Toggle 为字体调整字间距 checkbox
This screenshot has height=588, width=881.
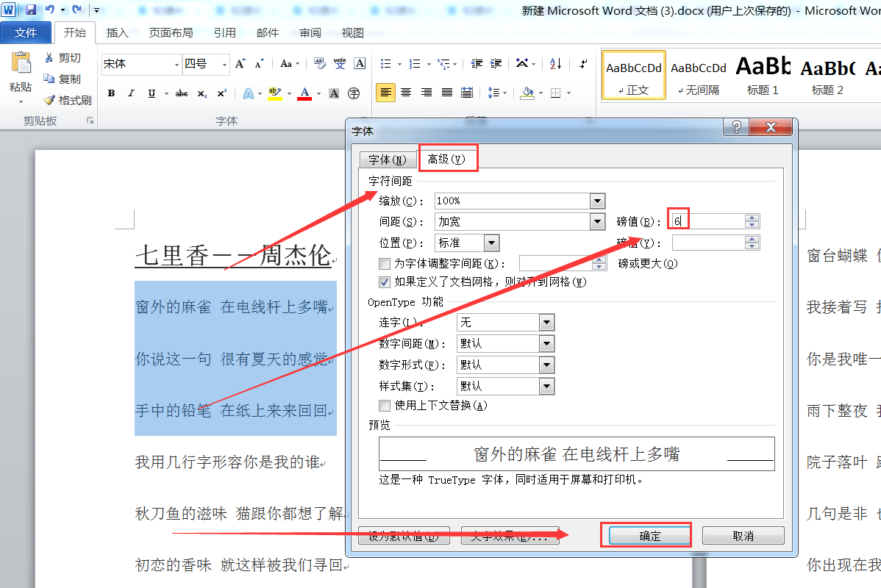coord(385,263)
